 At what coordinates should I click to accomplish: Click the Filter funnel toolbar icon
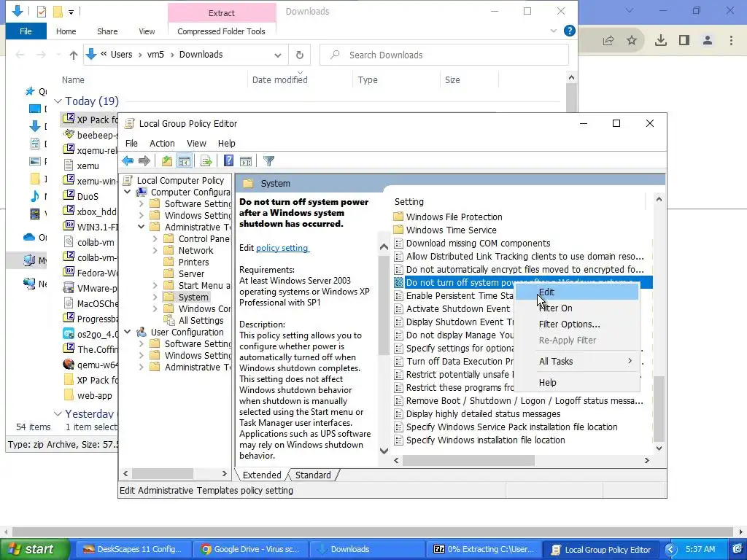(x=268, y=161)
